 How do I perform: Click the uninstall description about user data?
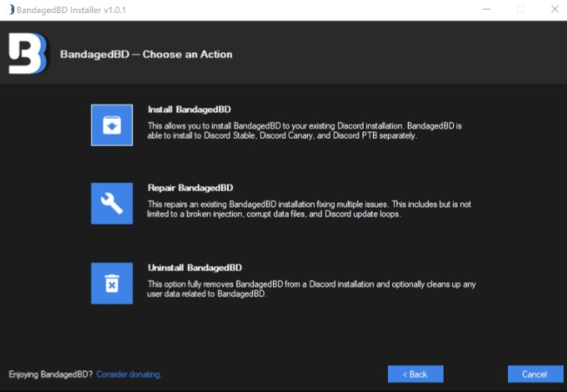pos(311,289)
